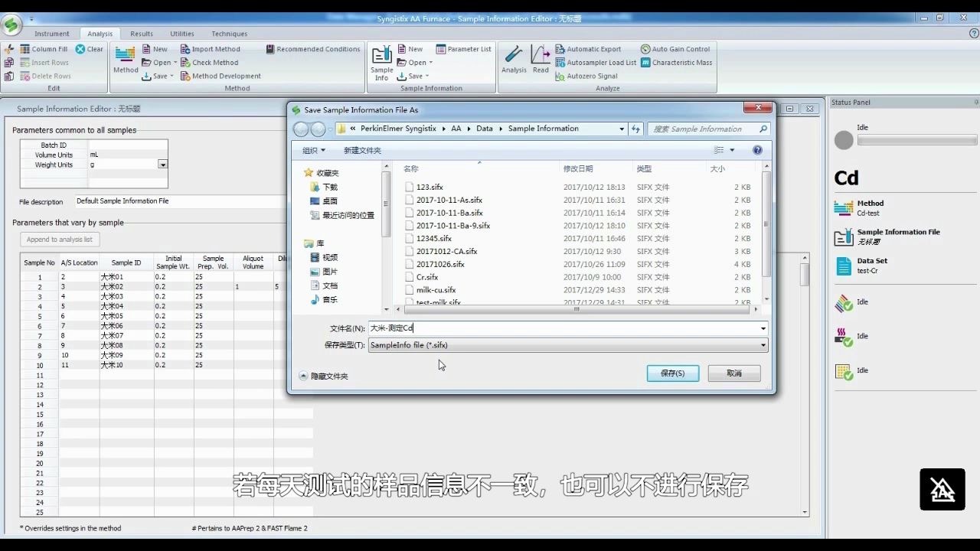This screenshot has width=980, height=551.
Task: Click the help icon in Save dialog
Action: [757, 150]
